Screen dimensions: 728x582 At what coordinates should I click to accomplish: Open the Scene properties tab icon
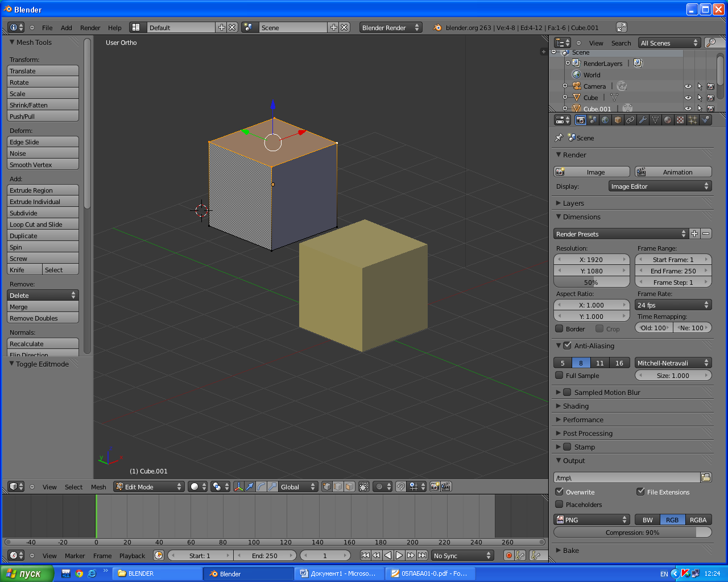(593, 120)
